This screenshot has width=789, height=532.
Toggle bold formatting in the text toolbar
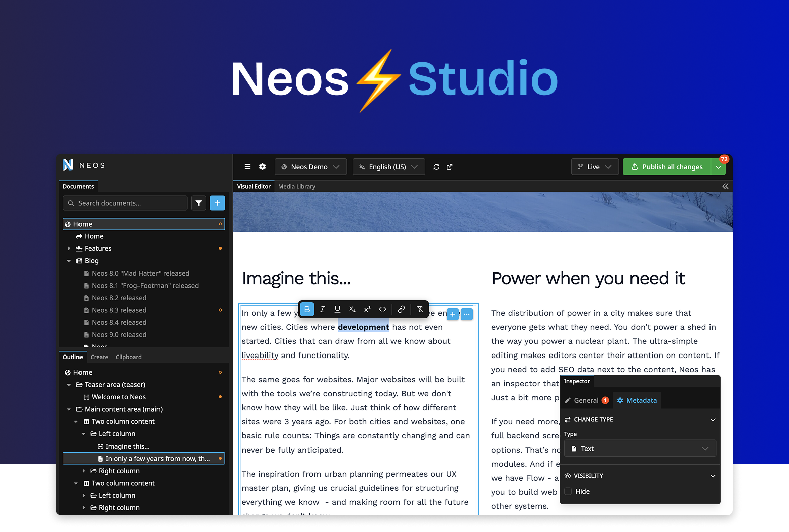tap(307, 309)
